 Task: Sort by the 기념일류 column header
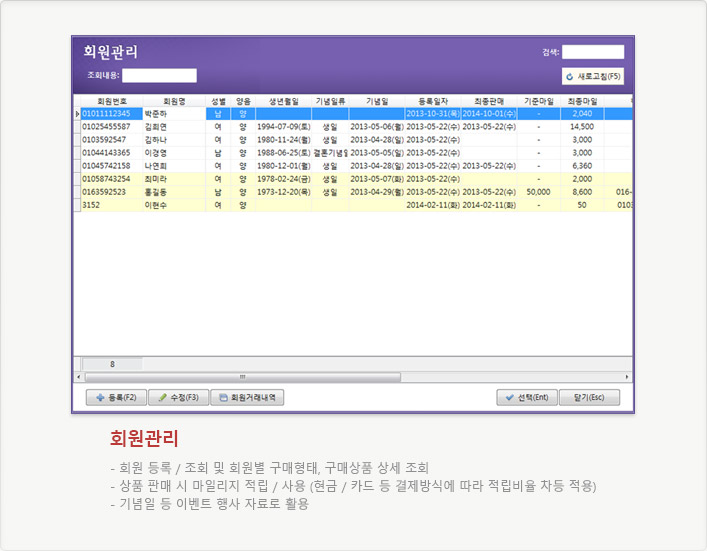click(330, 101)
